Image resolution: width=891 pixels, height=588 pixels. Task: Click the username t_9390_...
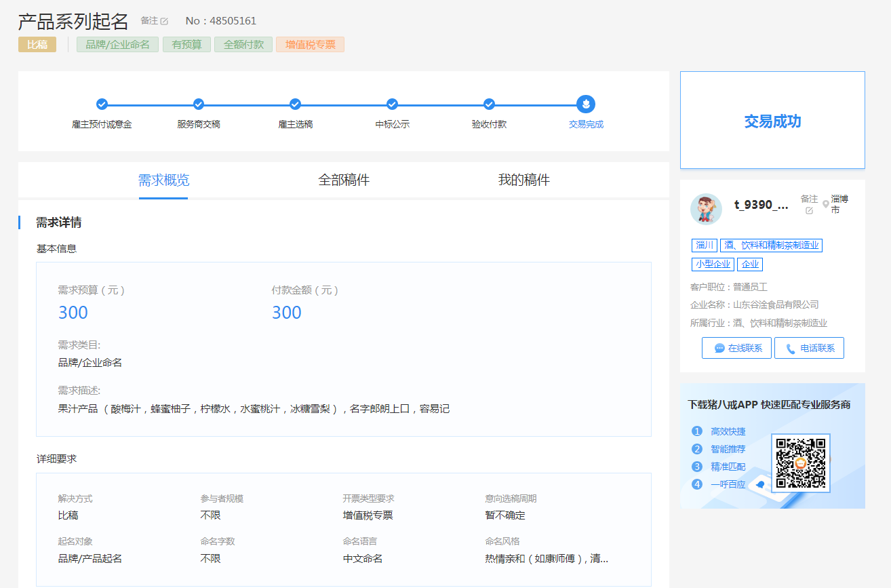tap(761, 205)
